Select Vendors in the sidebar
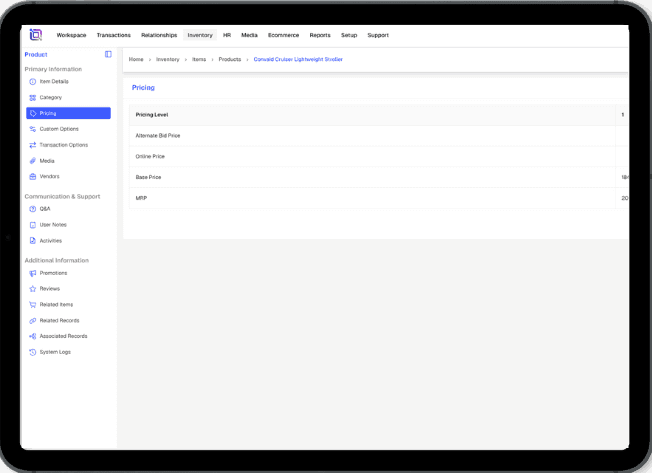The height and width of the screenshot is (473, 652). coord(49,176)
